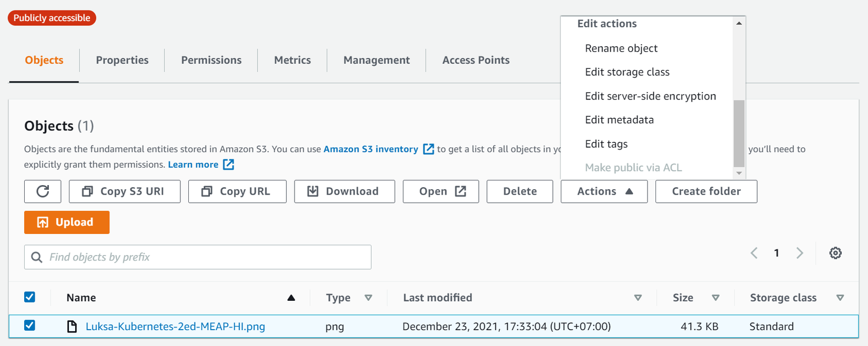This screenshot has height=346, width=868.
Task: Sort by Storage class column arrow
Action: point(840,298)
